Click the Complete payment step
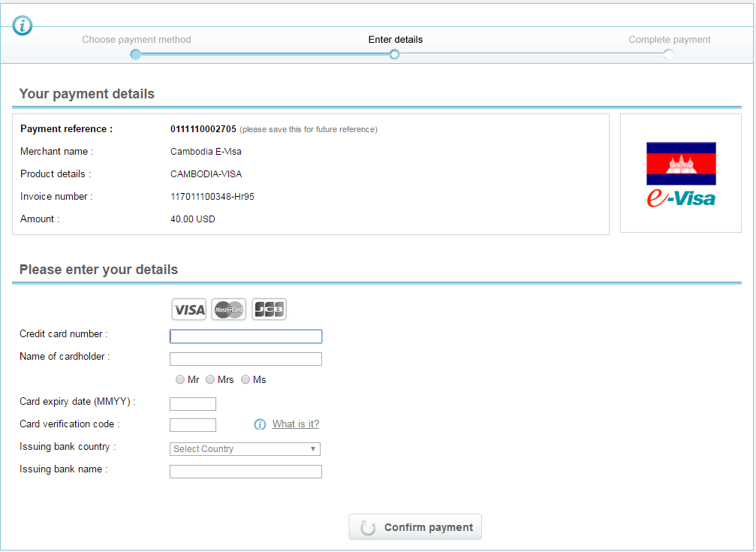Screen dimensions: 756x552 coord(669,40)
